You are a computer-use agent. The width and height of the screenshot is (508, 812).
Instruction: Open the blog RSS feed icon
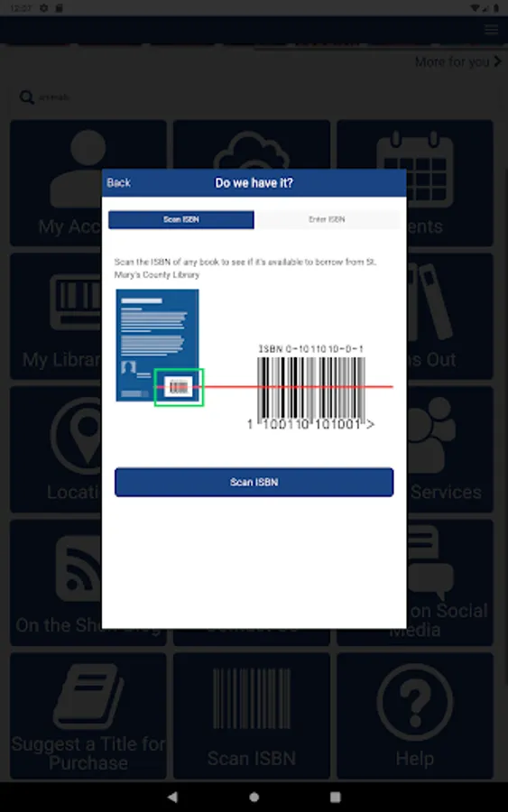(79, 568)
